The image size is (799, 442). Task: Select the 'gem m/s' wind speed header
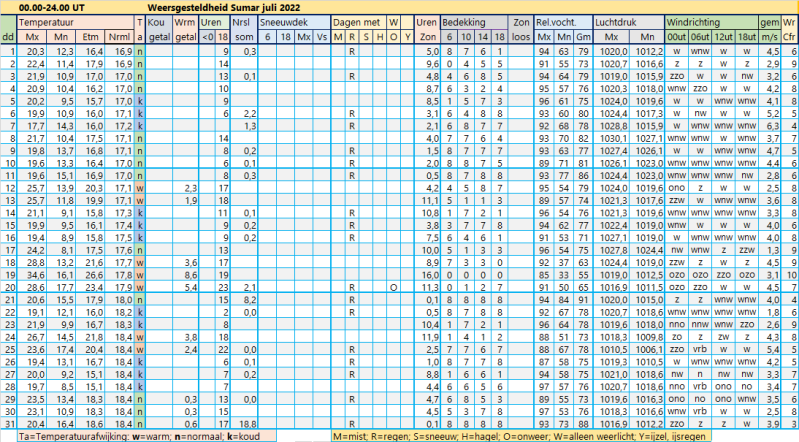point(769,30)
